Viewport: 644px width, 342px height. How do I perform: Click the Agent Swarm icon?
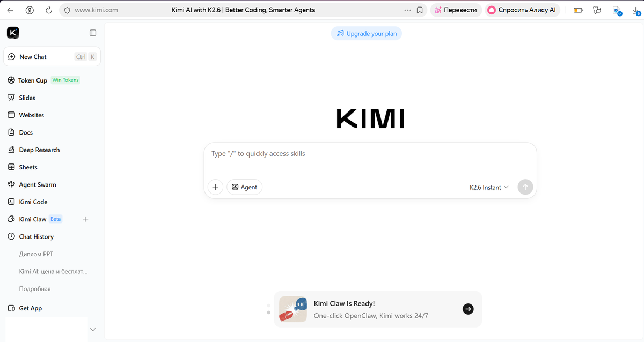point(11,184)
